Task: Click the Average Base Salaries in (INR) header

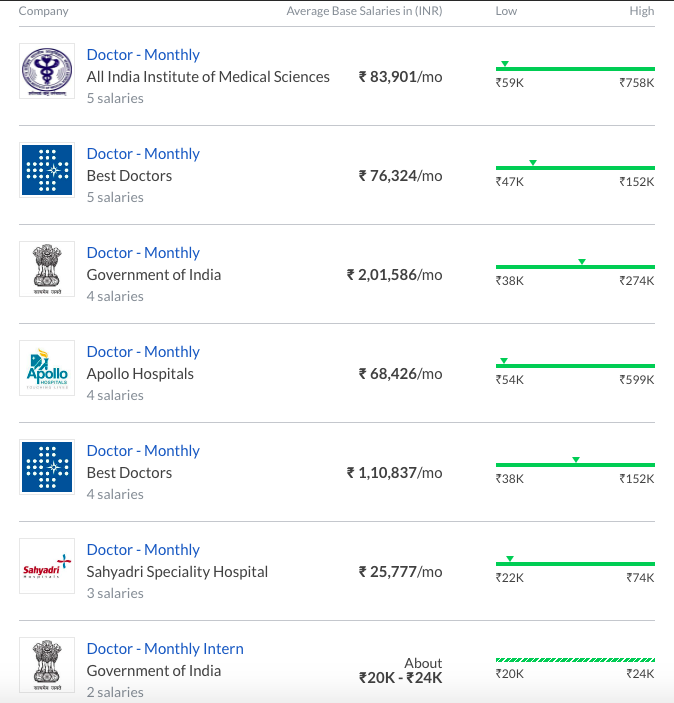Action: point(364,11)
